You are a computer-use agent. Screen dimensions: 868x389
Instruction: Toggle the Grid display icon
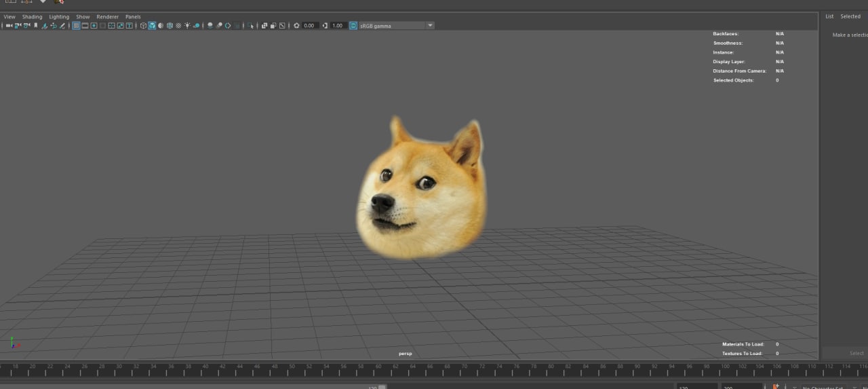pos(76,25)
